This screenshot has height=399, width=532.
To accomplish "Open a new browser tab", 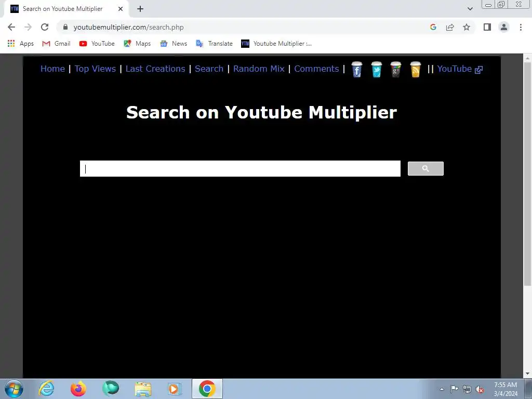I will tap(140, 9).
